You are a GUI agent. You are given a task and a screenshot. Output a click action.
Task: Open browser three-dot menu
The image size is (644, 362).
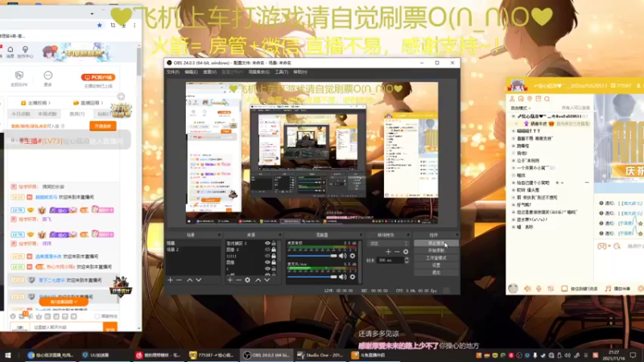tap(134, 25)
